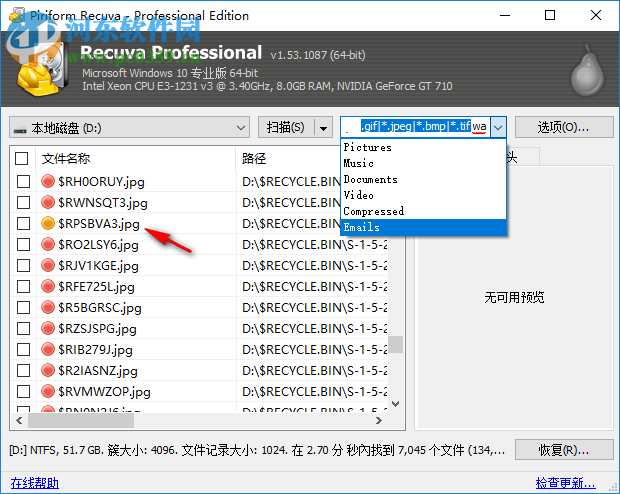This screenshot has width=620, height=494.
Task: Click the file filter text input field
Action: point(416,127)
